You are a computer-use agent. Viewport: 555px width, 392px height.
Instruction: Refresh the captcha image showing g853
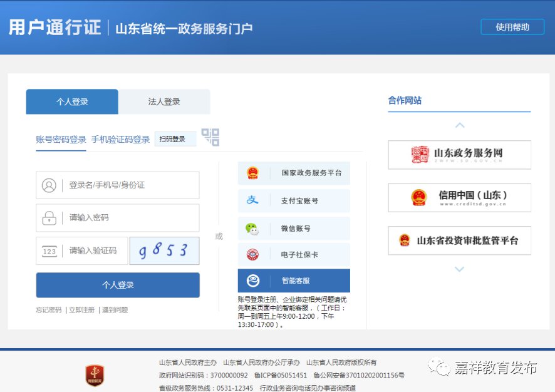click(164, 251)
